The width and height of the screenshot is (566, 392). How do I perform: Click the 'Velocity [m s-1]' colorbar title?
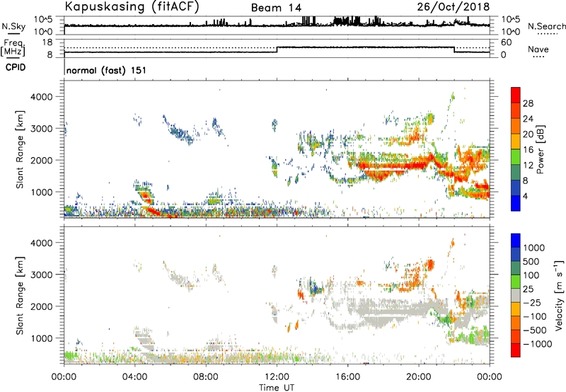(559, 295)
